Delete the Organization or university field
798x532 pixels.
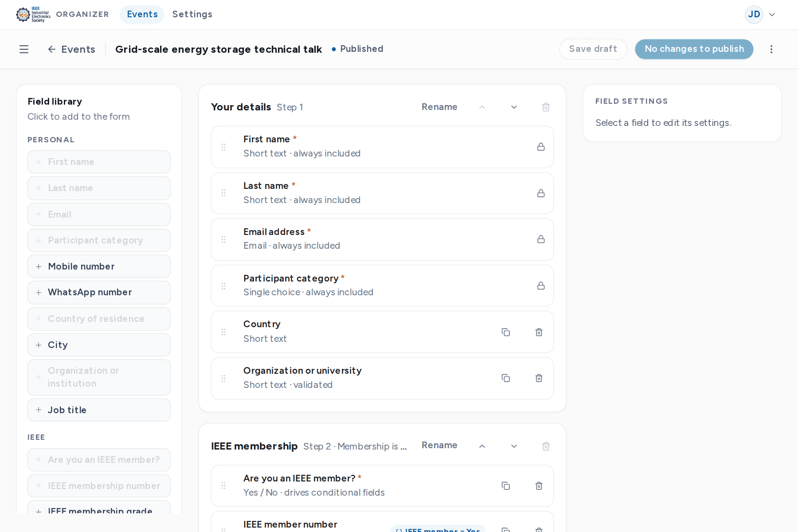[x=539, y=378]
